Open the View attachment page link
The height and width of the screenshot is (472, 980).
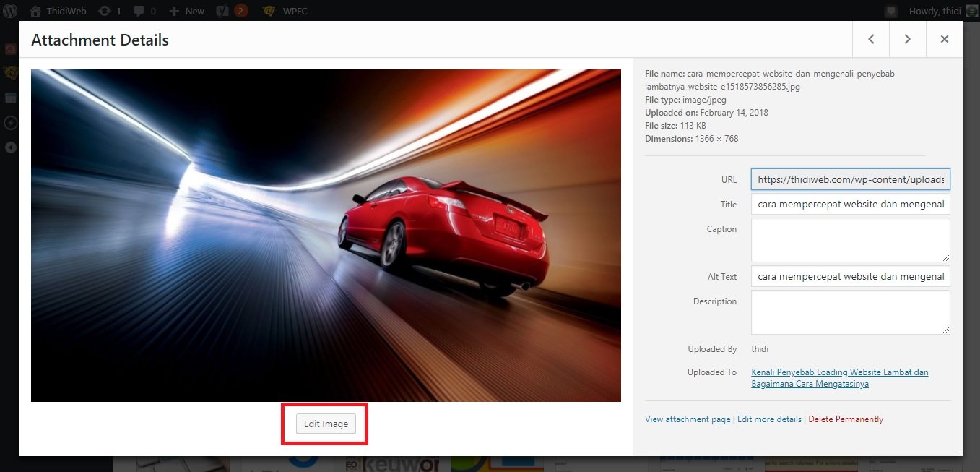pos(688,419)
